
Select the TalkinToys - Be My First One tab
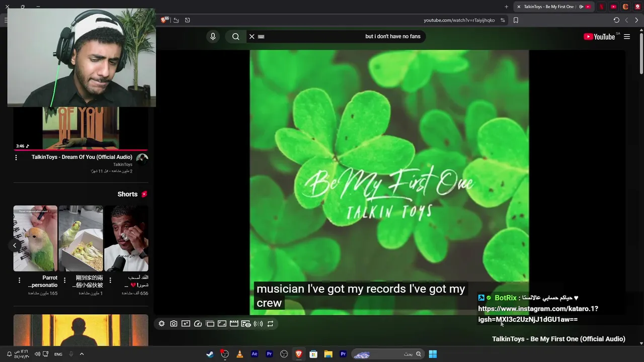point(548,7)
